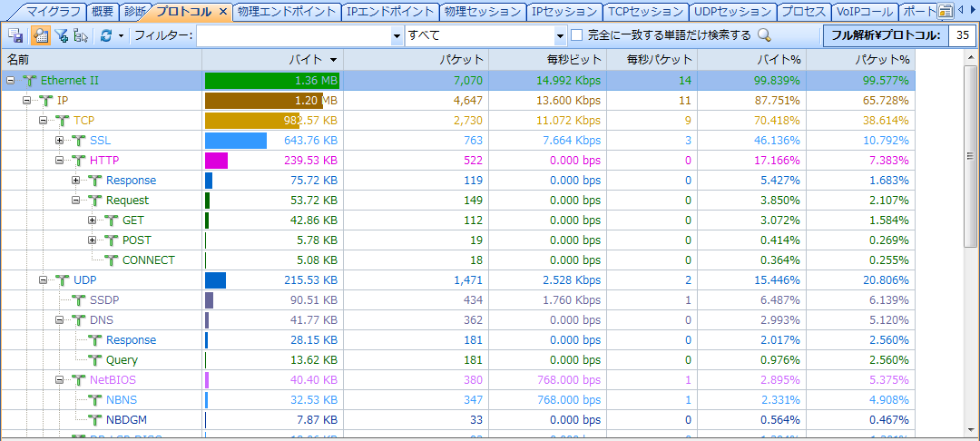Enable the 完全に一致する単語だけ検索する checkbox
The width and height of the screenshot is (980, 441).
coord(577,35)
